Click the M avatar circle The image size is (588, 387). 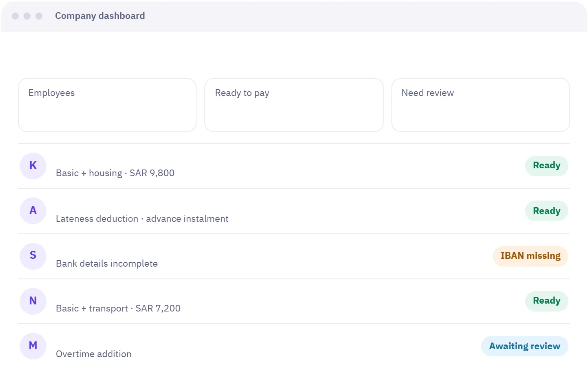[33, 346]
